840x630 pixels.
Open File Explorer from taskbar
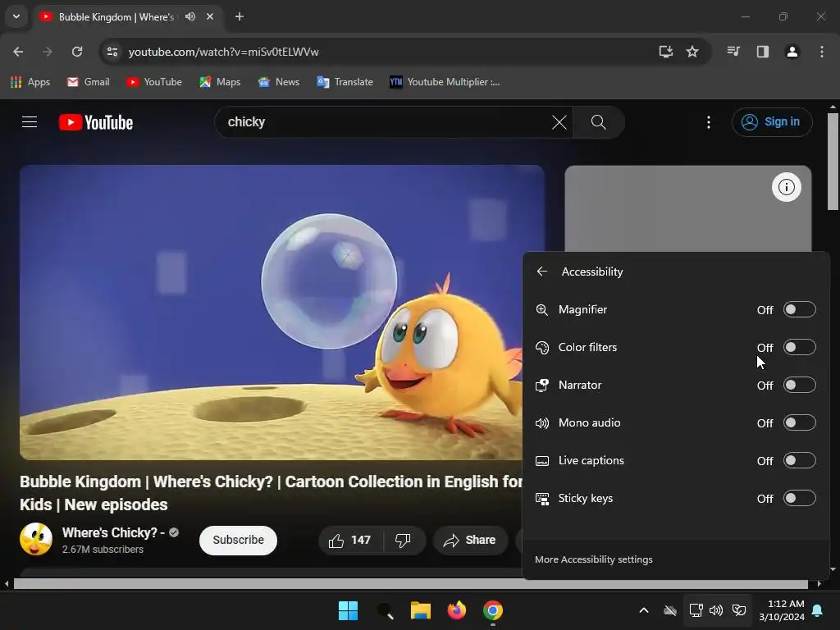(x=421, y=610)
